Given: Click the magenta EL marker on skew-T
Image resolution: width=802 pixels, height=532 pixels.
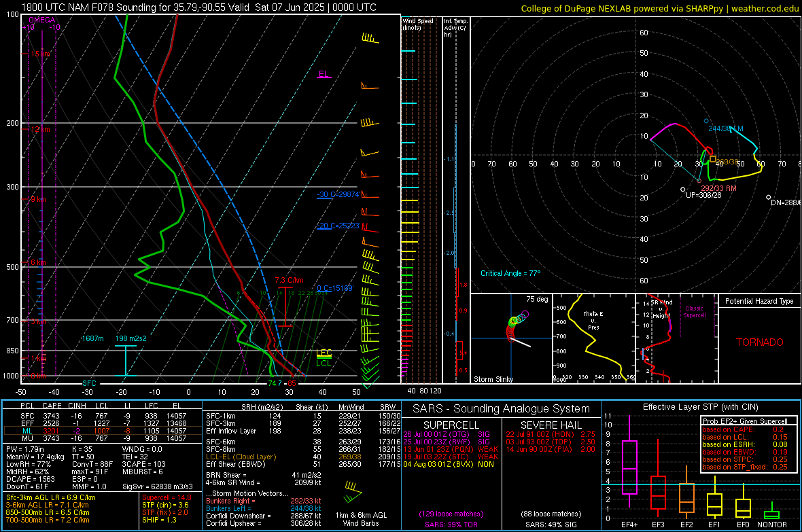Looking at the screenshot, I should coord(324,74).
